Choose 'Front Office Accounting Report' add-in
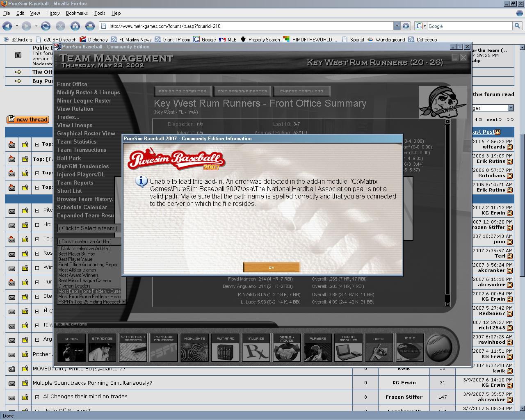This screenshot has height=420, width=525. [x=89, y=265]
